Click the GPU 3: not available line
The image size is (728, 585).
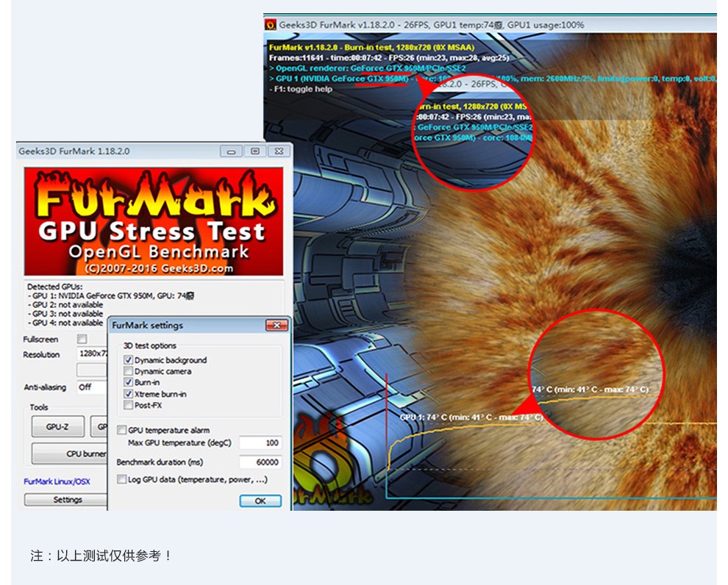(x=65, y=314)
